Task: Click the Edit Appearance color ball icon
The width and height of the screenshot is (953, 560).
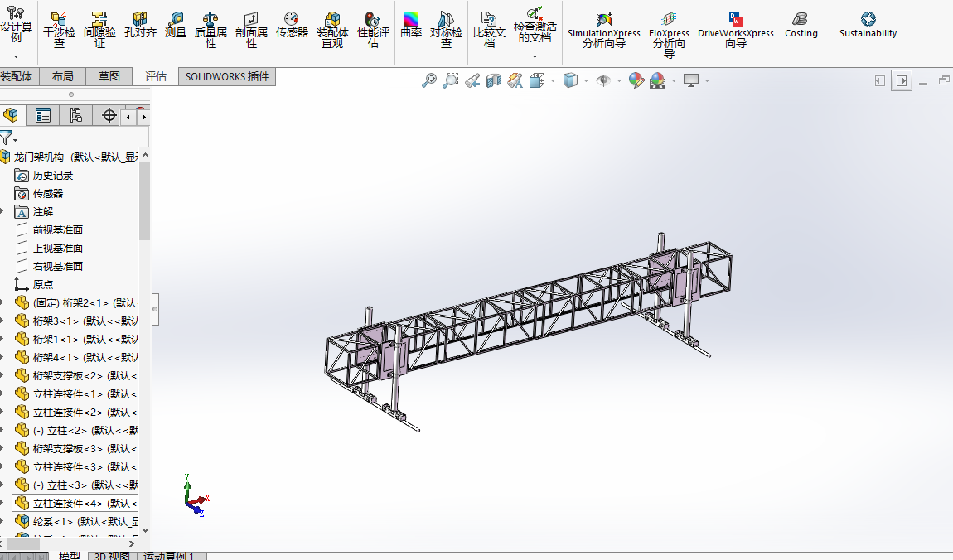Action: tap(636, 80)
